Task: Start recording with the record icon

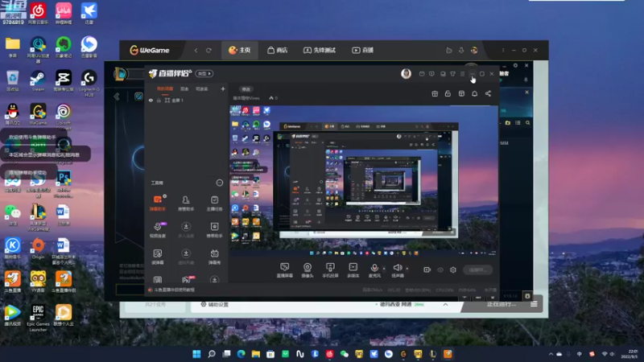Action: 427,269
